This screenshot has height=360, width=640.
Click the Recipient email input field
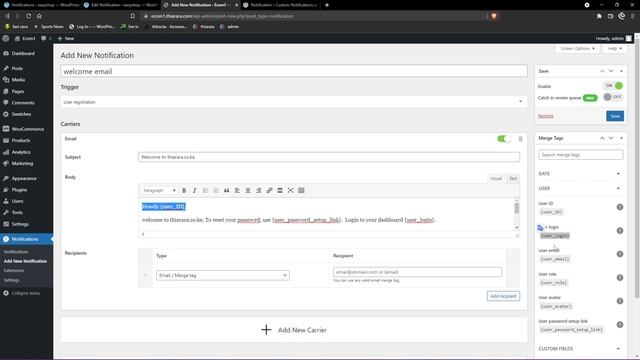pyautogui.click(x=417, y=272)
